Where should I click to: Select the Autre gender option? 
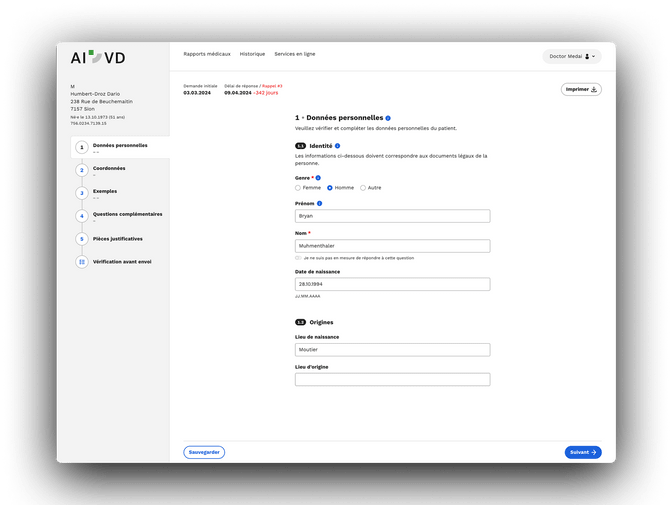[363, 188]
